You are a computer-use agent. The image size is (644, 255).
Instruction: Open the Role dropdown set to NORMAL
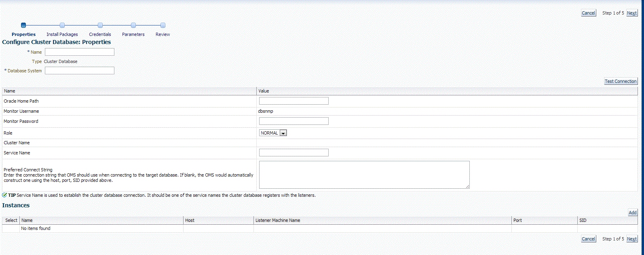click(x=273, y=133)
